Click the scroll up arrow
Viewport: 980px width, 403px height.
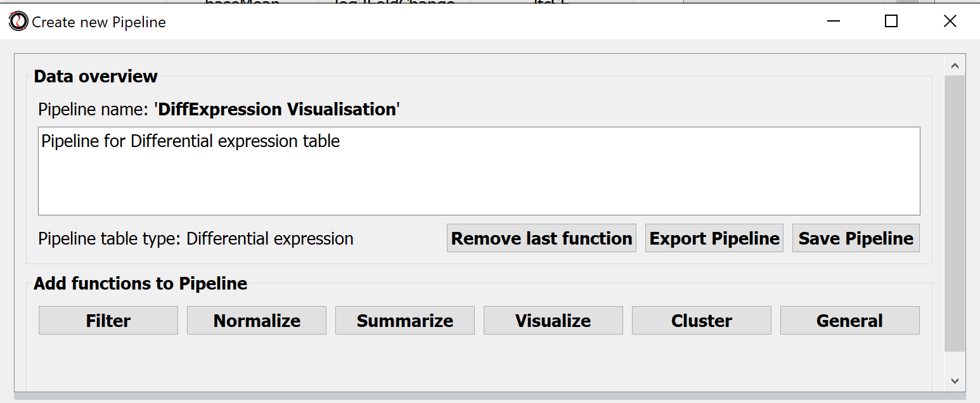tap(955, 66)
